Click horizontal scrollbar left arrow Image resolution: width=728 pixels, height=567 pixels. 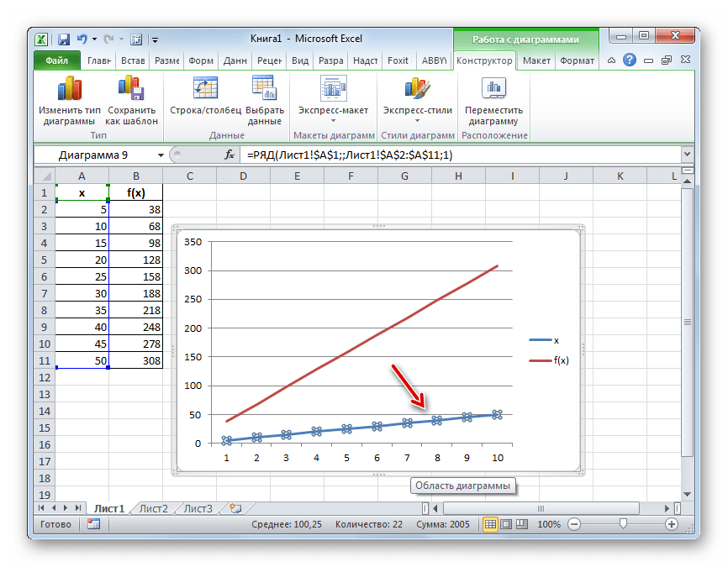click(x=435, y=508)
